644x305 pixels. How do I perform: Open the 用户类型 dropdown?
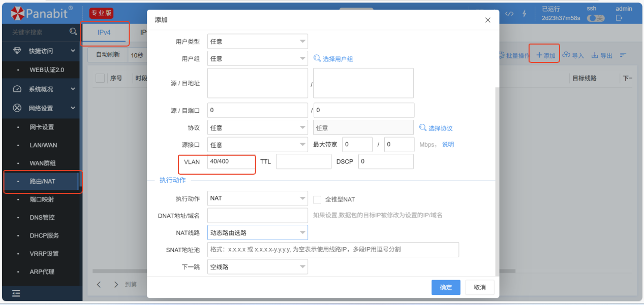pyautogui.click(x=257, y=42)
